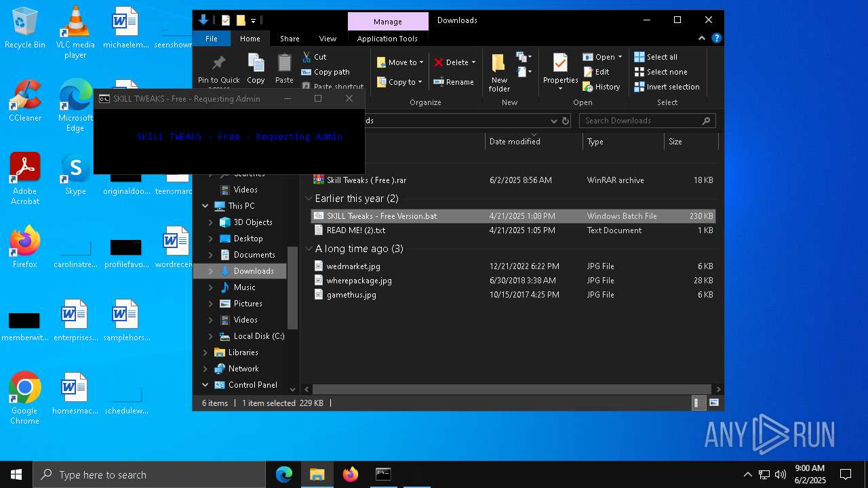Open Local Disk (C:) in navigation pane
The width and height of the screenshot is (868, 488).
(x=259, y=336)
